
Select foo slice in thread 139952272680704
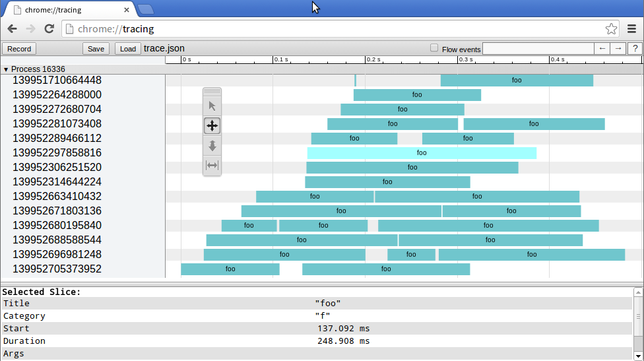402,110
